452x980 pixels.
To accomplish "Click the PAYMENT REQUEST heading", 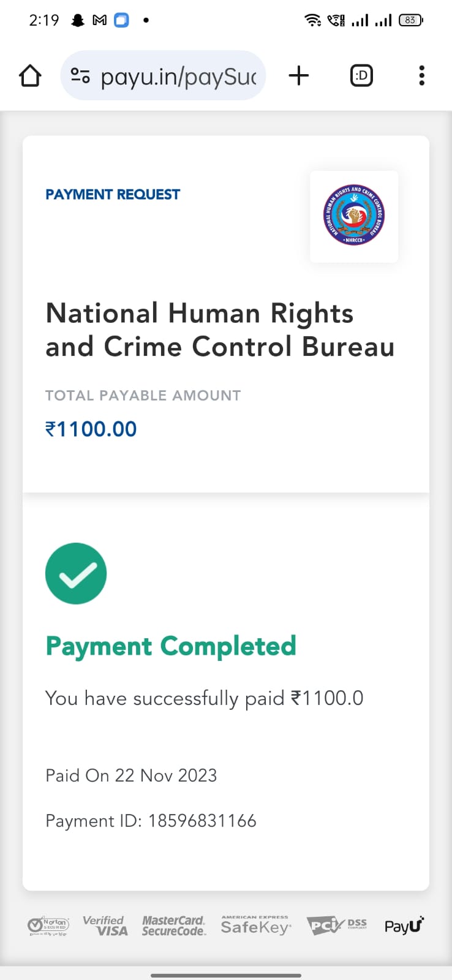I will (x=113, y=195).
